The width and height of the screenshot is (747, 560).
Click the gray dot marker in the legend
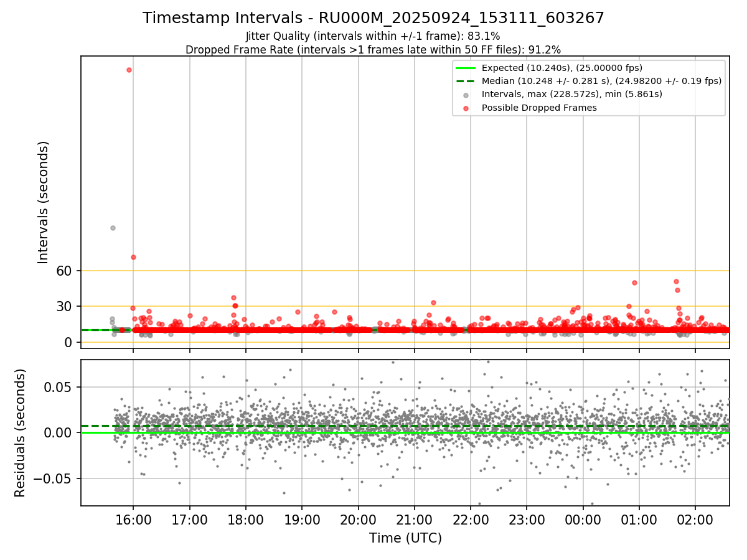coord(466,95)
